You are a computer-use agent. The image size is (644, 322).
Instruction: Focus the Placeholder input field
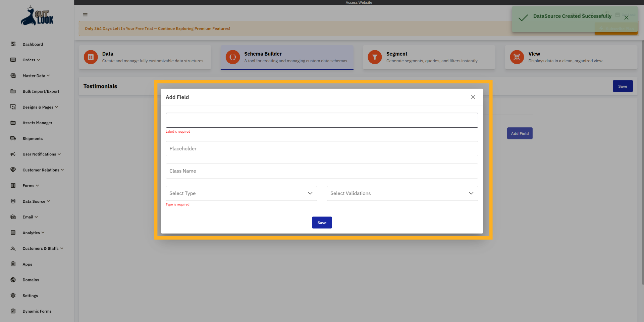[x=322, y=148]
